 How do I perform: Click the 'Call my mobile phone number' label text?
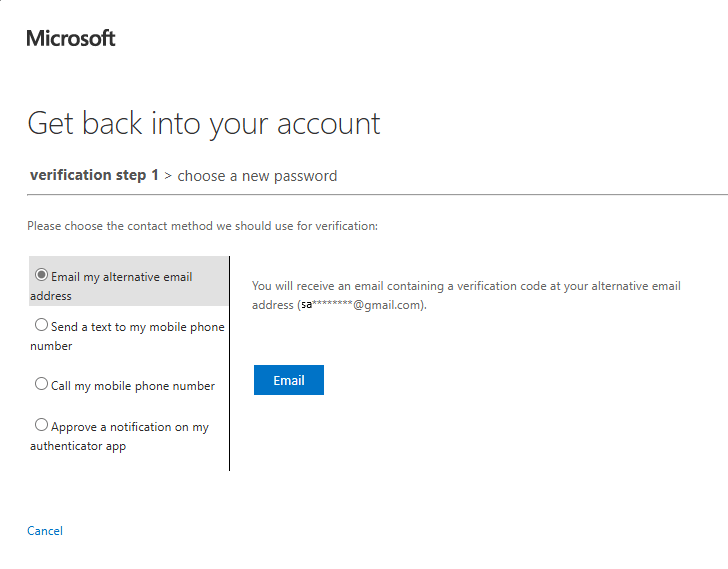[x=133, y=386]
